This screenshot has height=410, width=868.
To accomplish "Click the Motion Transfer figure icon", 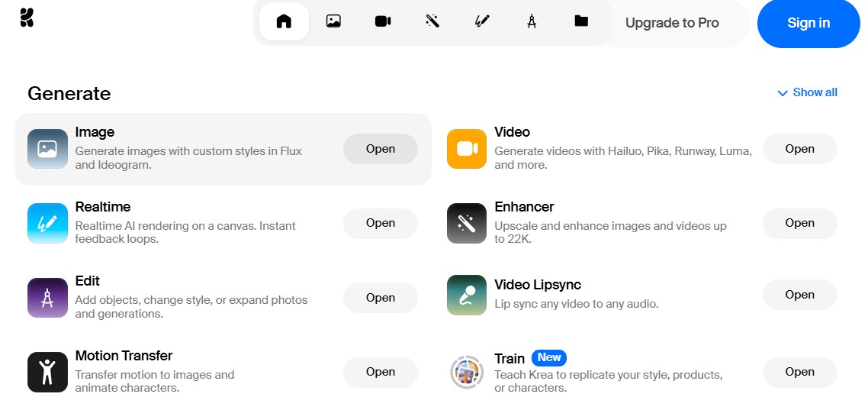I will click(47, 372).
